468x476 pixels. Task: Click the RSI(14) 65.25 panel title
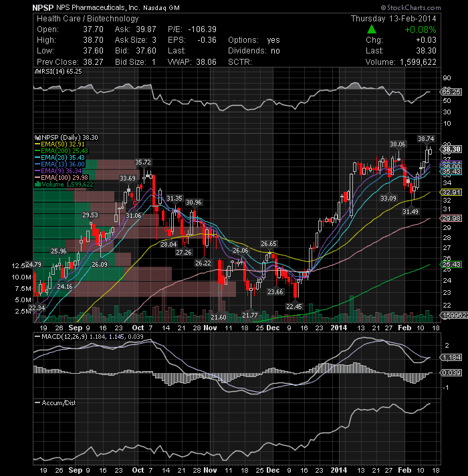pyautogui.click(x=62, y=72)
